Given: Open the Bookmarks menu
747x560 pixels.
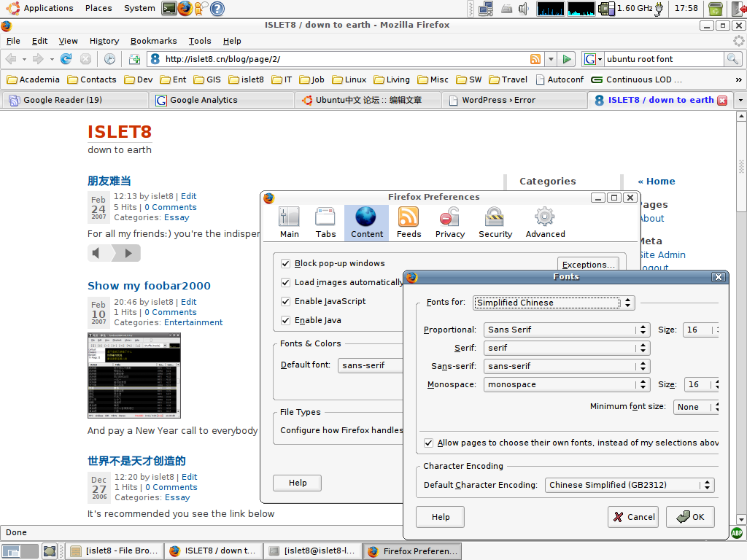Looking at the screenshot, I should coord(153,41).
